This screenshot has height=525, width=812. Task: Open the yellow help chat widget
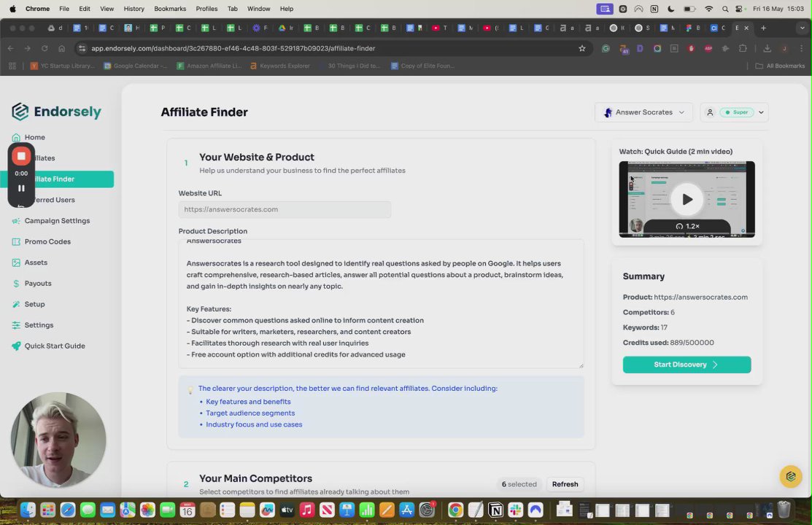pos(791,476)
